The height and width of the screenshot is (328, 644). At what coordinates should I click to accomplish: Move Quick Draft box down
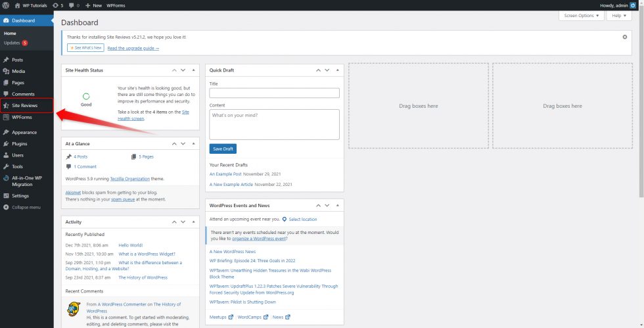pyautogui.click(x=327, y=70)
